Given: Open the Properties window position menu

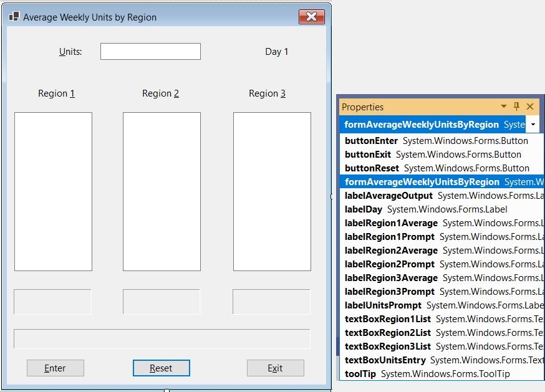Looking at the screenshot, I should [504, 107].
